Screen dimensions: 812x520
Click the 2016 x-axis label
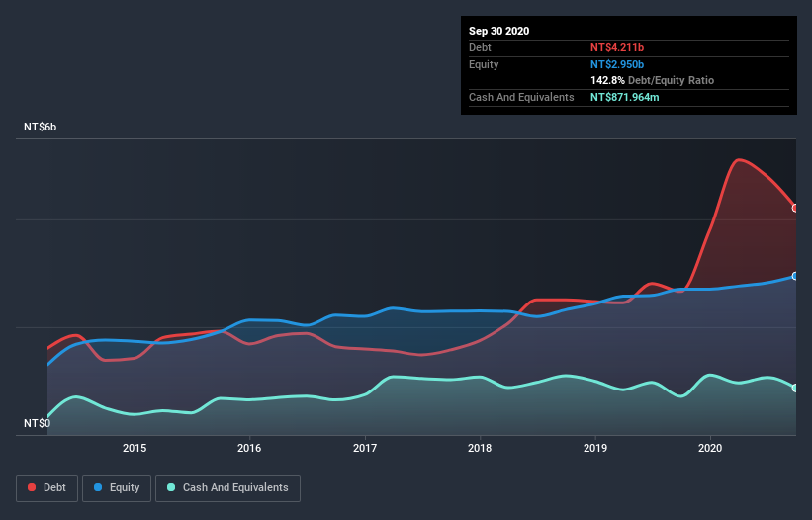[x=249, y=448]
